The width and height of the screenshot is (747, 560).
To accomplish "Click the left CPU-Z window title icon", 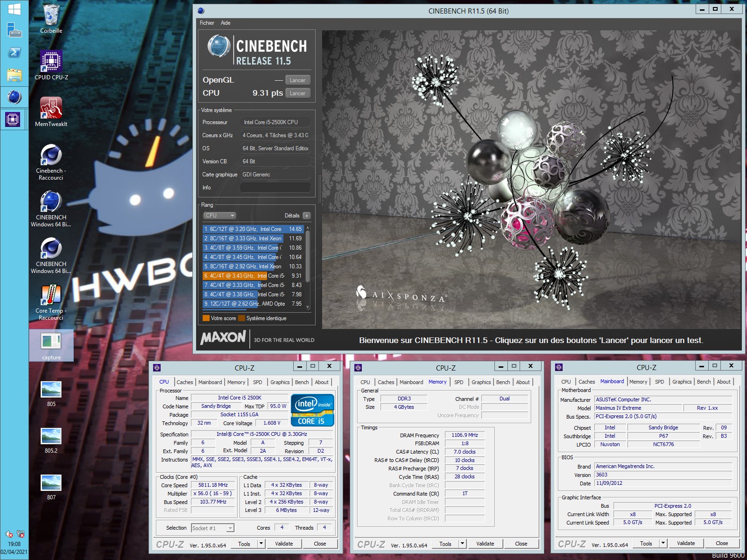I will point(157,368).
